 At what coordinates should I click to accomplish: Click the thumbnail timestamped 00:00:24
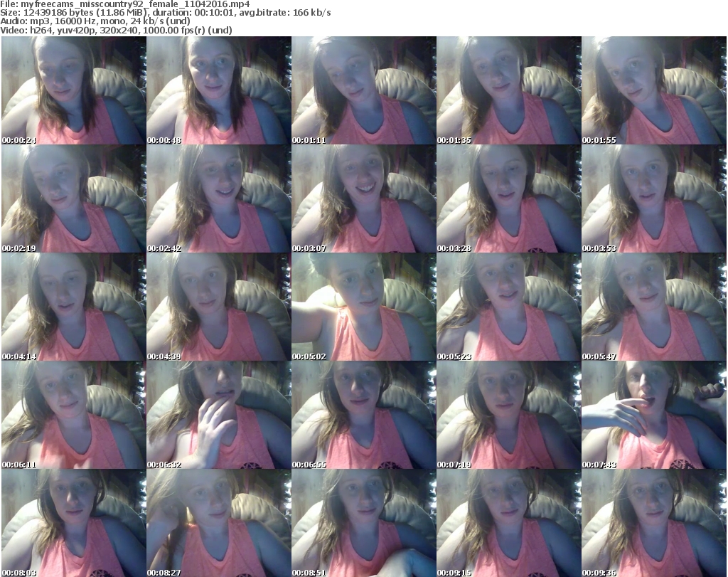point(73,90)
